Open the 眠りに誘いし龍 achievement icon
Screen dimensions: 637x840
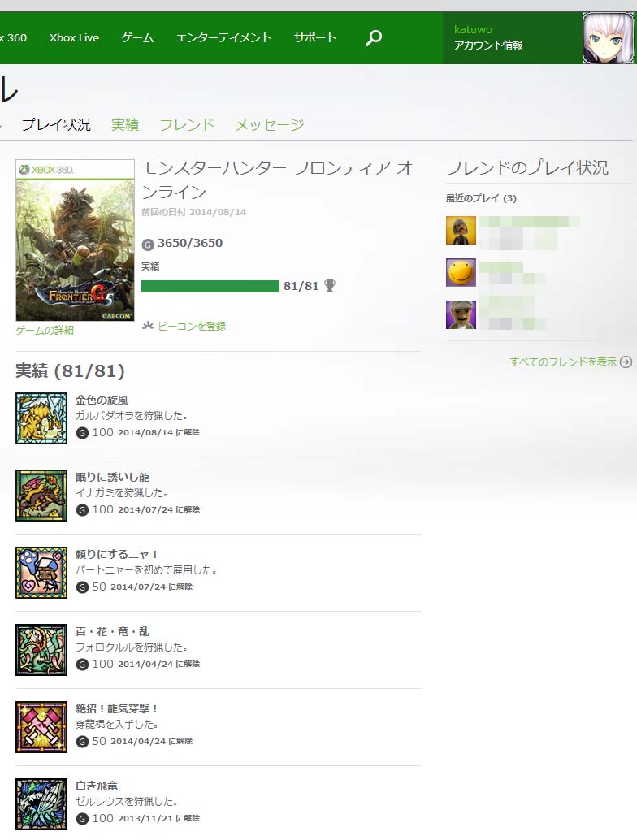[41, 496]
